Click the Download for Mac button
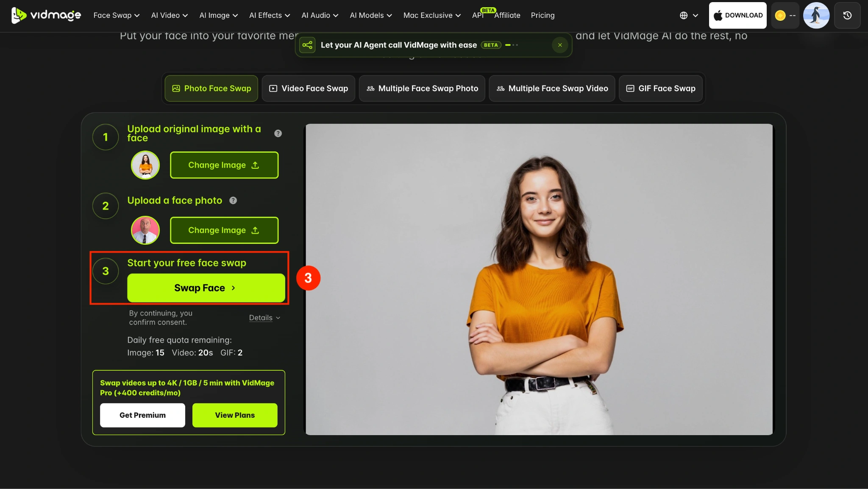The image size is (868, 489). pyautogui.click(x=737, y=15)
